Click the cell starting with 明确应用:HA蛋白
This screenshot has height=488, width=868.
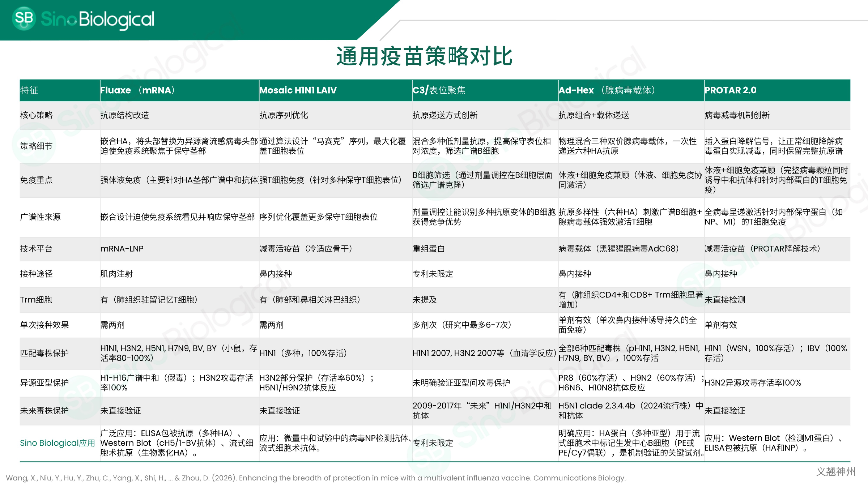coord(631,443)
